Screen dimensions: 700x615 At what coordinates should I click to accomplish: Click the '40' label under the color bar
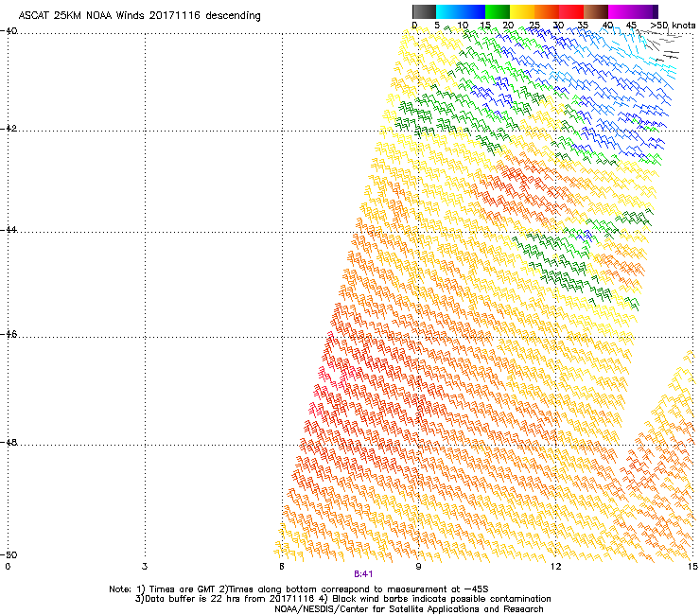click(607, 26)
